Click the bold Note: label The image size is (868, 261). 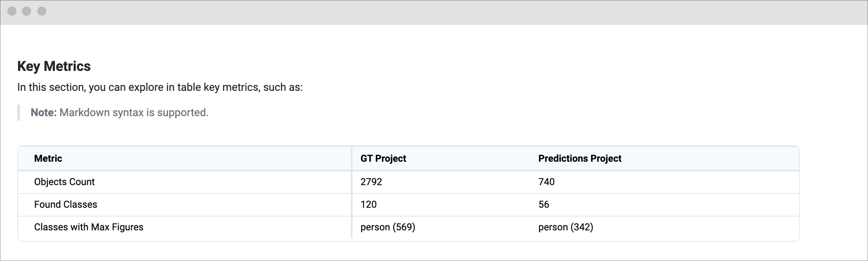point(44,112)
